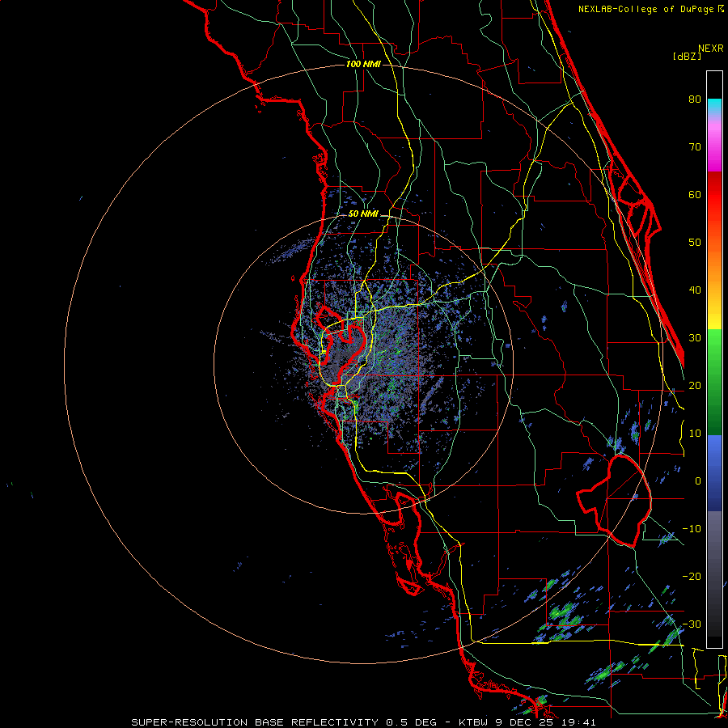728x728 pixels.
Task: Click the 60 value on the dBZ scale
Action: click(695, 194)
